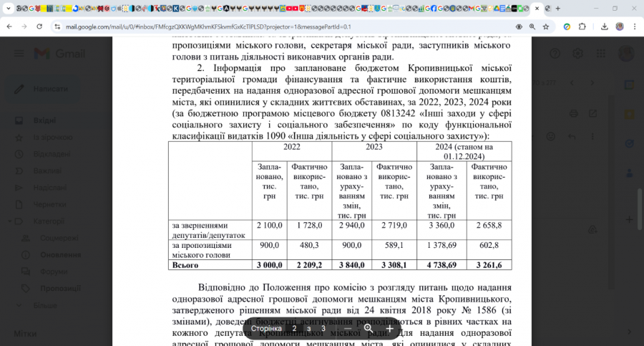Go back in the browser
Image resolution: width=644 pixels, height=346 pixels.
click(9, 27)
